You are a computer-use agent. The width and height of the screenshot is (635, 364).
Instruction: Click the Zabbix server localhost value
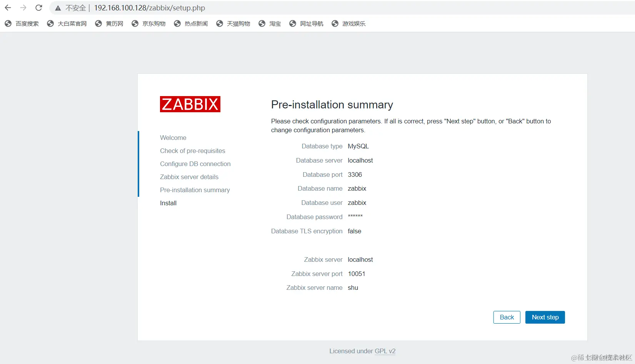click(x=360, y=259)
